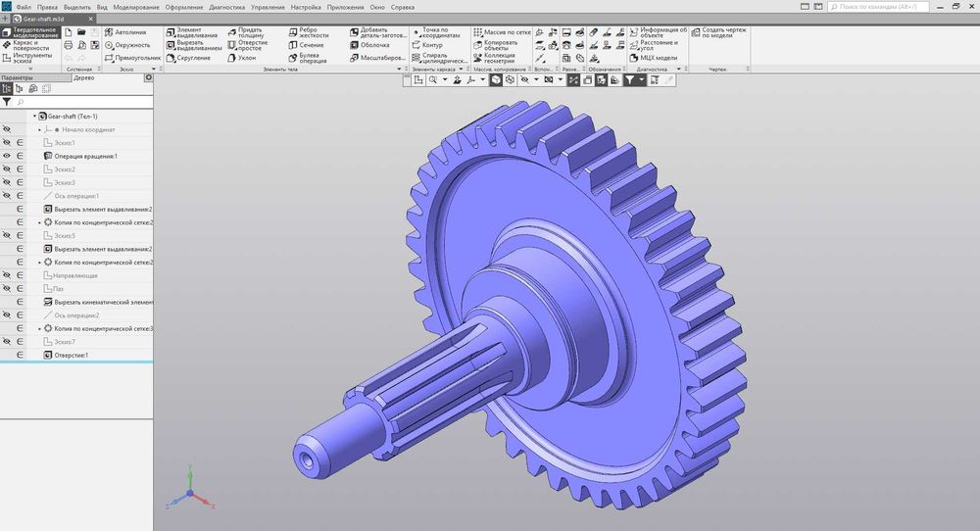
Task: Select the Придать толщину tool
Action: pos(245,32)
